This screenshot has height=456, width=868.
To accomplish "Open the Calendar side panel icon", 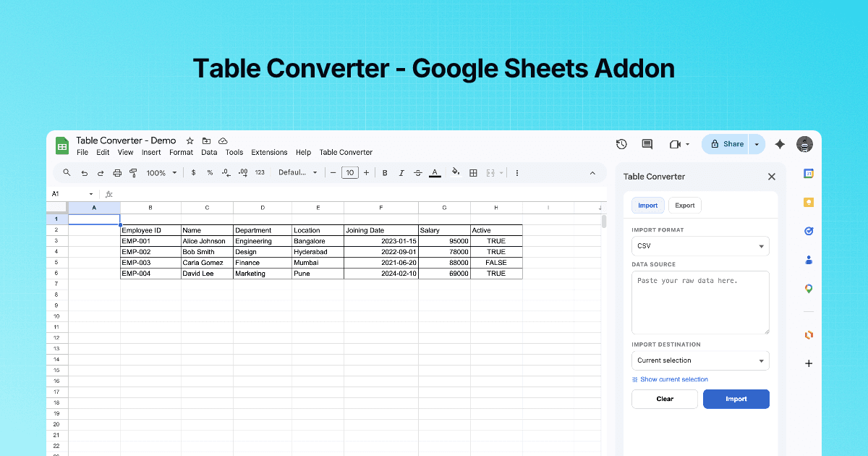I will 809,174.
